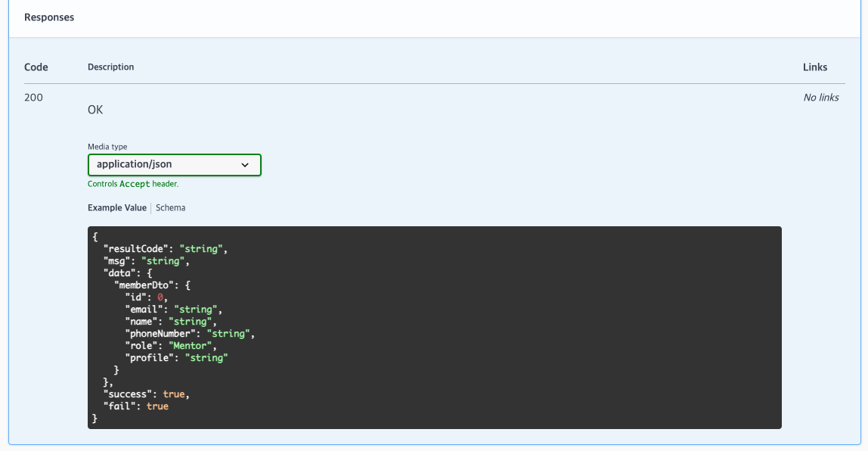The image size is (868, 451).
Task: Click the Links column header
Action: (x=815, y=67)
